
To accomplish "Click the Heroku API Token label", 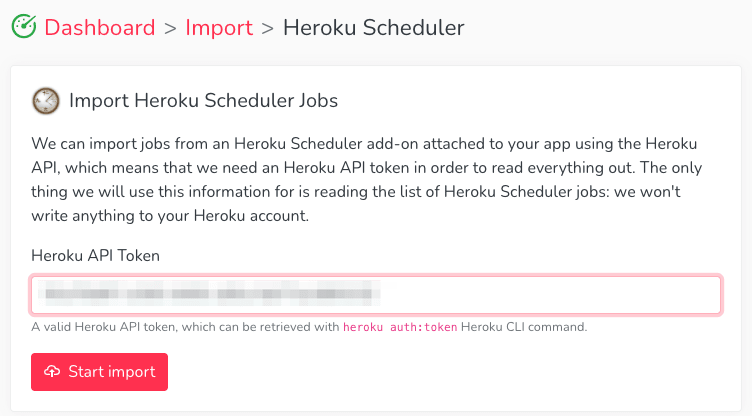I will coord(95,255).
